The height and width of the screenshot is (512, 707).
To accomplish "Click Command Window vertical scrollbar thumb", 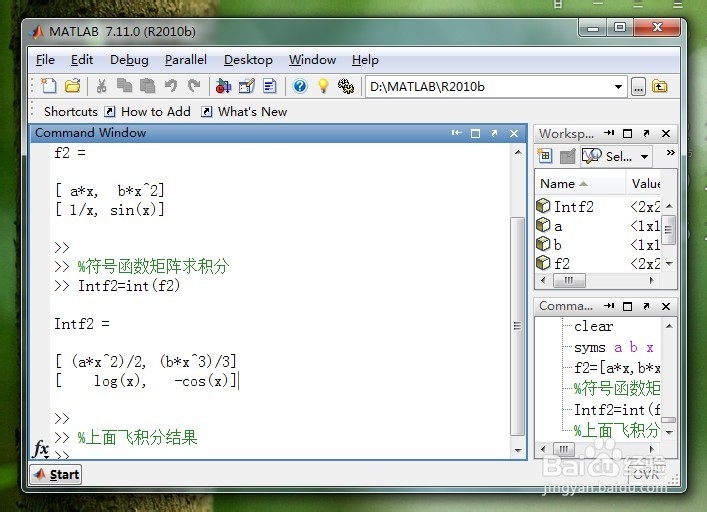I will tap(517, 326).
